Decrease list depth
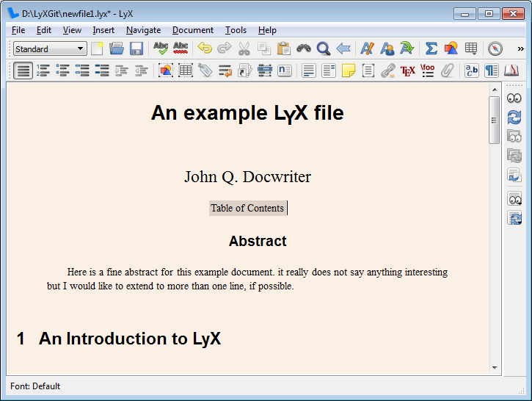The height and width of the screenshot is (401, 532). [142, 71]
